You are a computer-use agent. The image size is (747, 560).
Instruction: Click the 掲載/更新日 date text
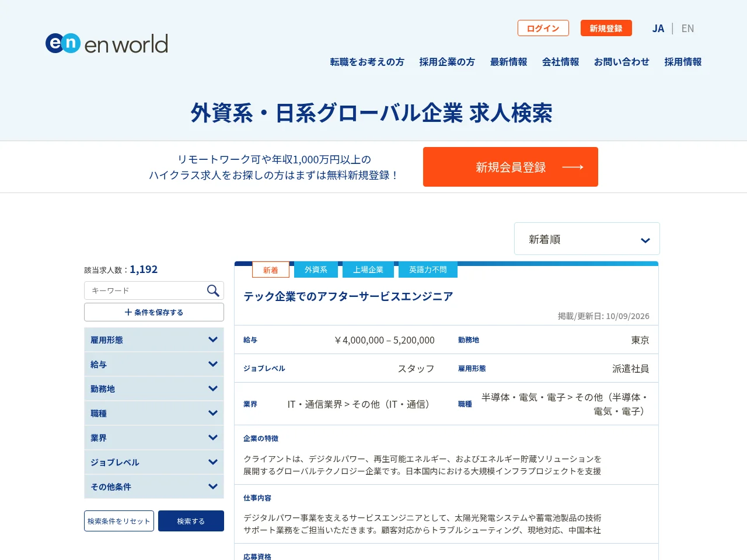click(x=603, y=316)
